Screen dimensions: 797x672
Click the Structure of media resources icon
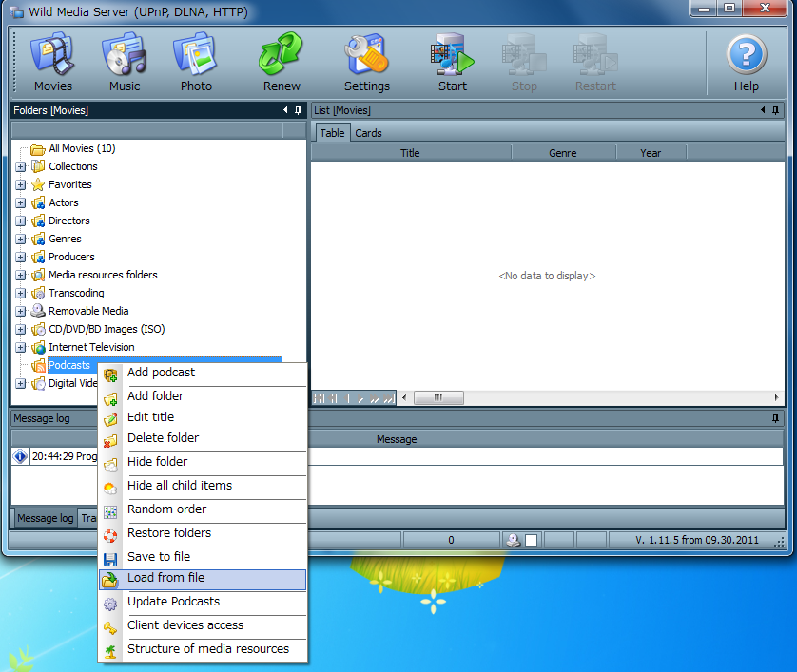tap(110, 652)
